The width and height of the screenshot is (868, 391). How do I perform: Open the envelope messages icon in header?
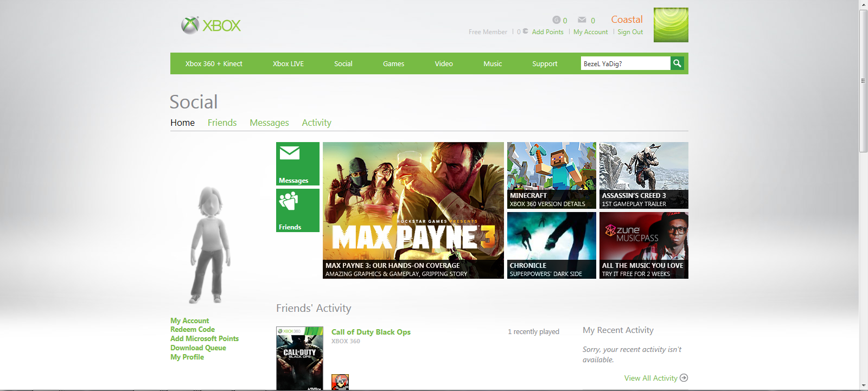582,20
